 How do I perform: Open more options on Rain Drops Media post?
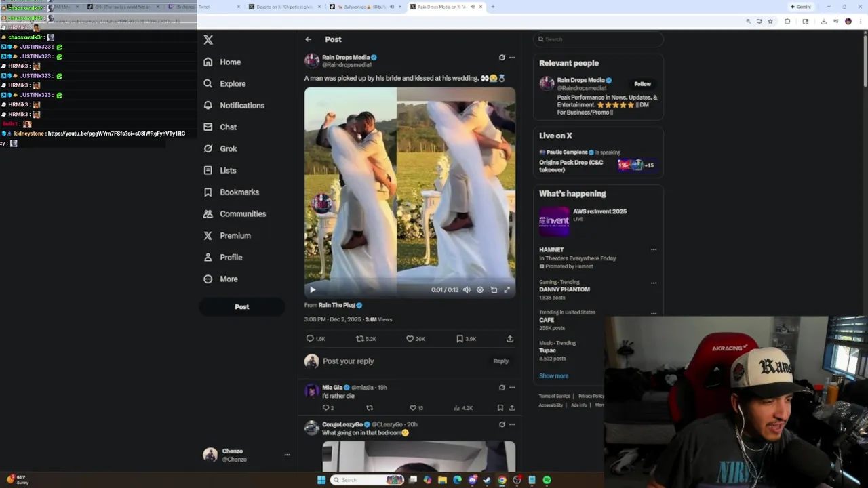click(x=512, y=58)
